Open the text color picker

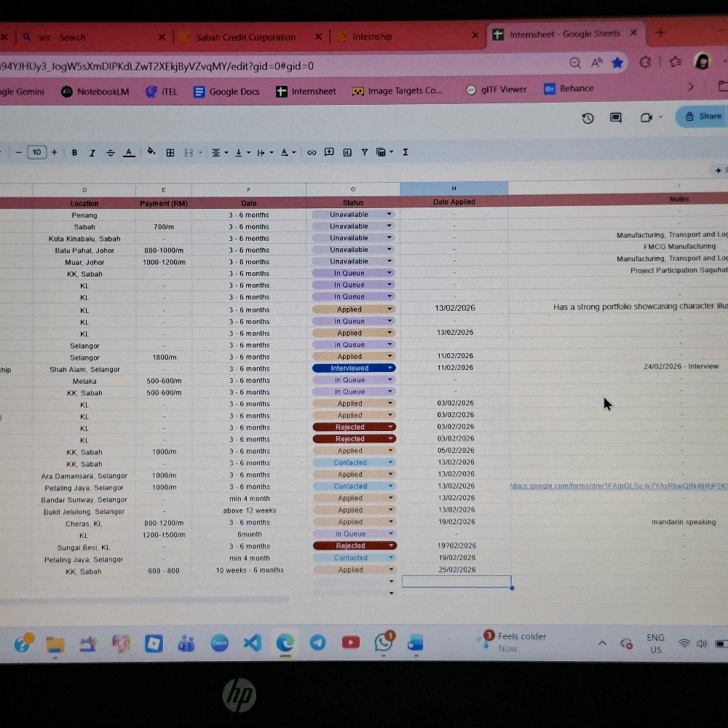[x=129, y=153]
